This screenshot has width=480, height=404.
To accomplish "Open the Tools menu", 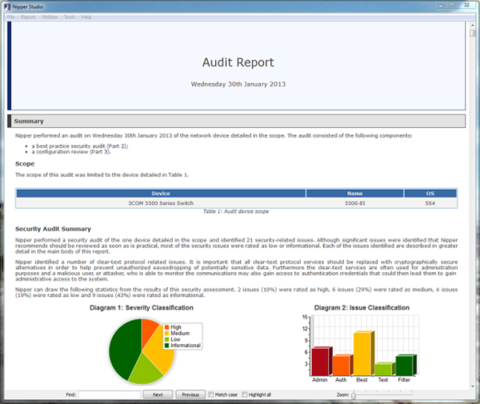I will click(x=69, y=17).
